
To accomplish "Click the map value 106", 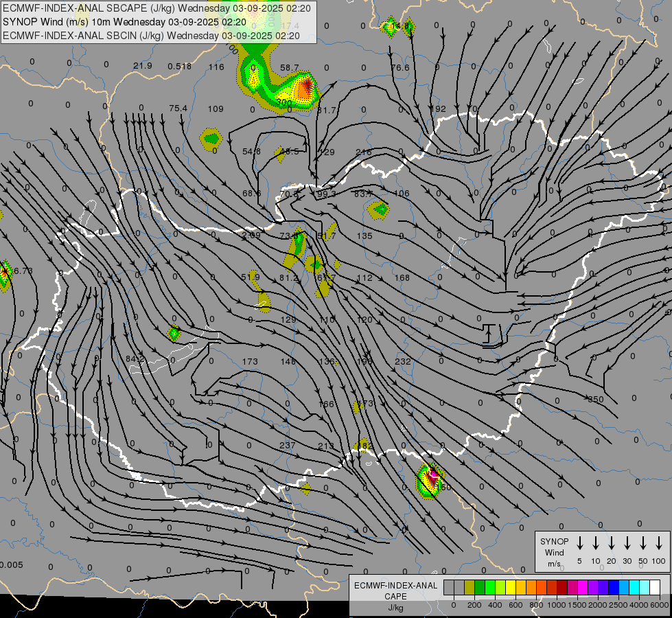I will pyautogui.click(x=402, y=194).
